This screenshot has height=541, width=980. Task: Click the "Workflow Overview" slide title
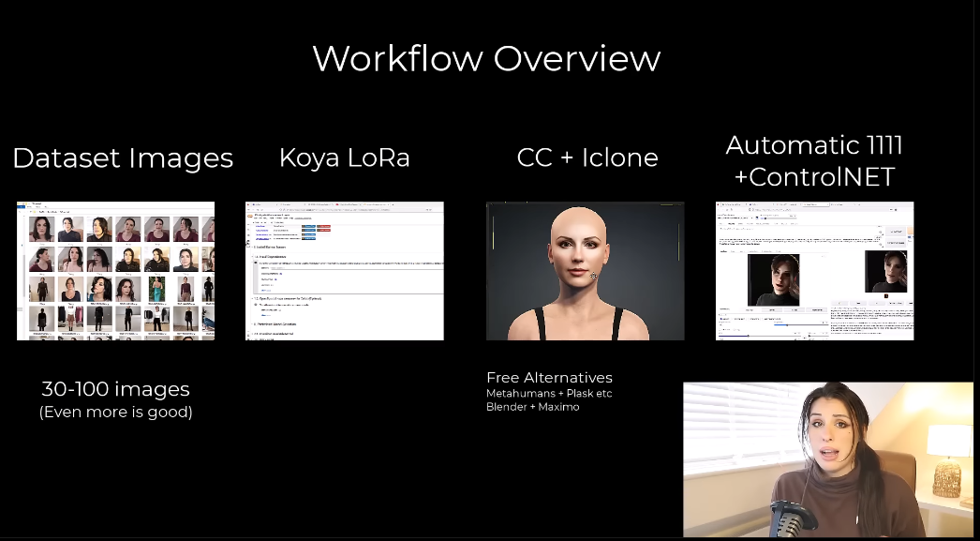click(x=486, y=58)
